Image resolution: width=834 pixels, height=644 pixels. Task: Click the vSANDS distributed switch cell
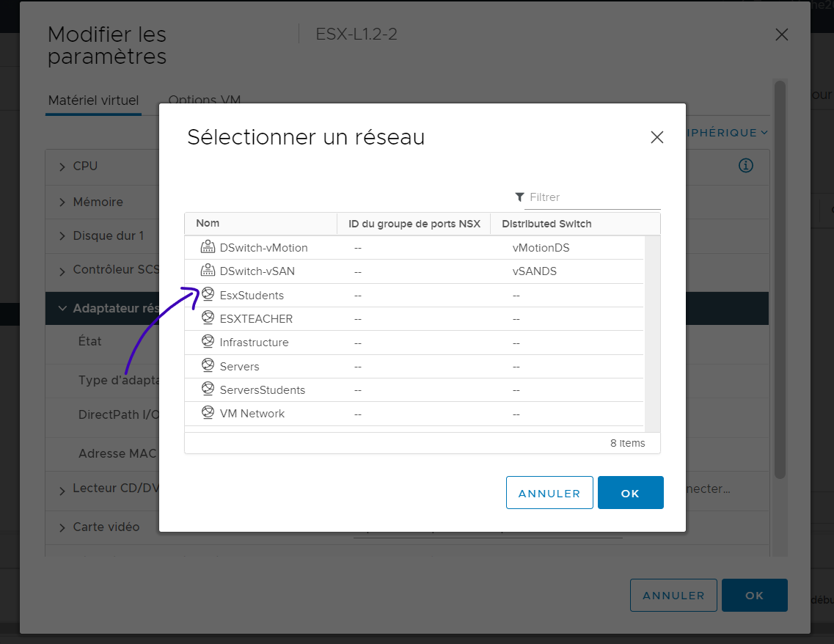tap(535, 271)
